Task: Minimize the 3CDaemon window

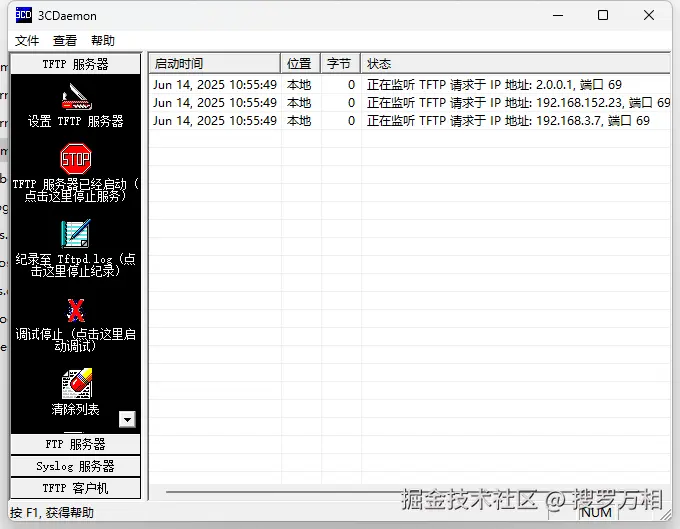Action: (x=558, y=16)
